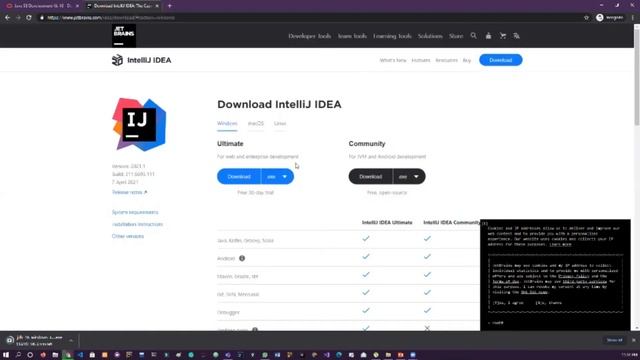The width and height of the screenshot is (640, 360).
Task: Click the browser address bar URL
Action: (110, 18)
